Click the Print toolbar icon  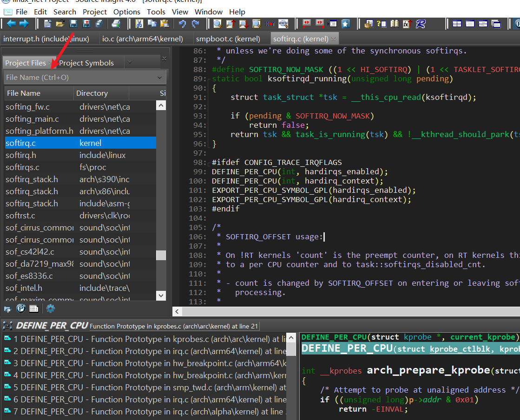click(116, 24)
